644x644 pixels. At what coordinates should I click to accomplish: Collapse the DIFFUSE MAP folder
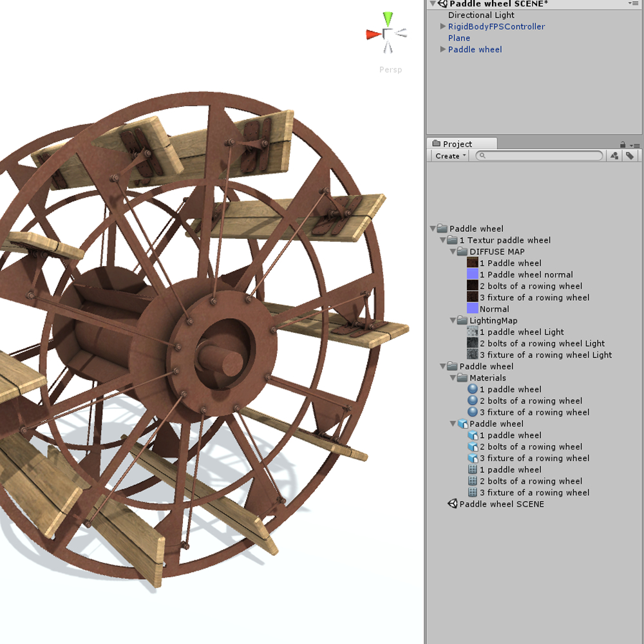453,251
